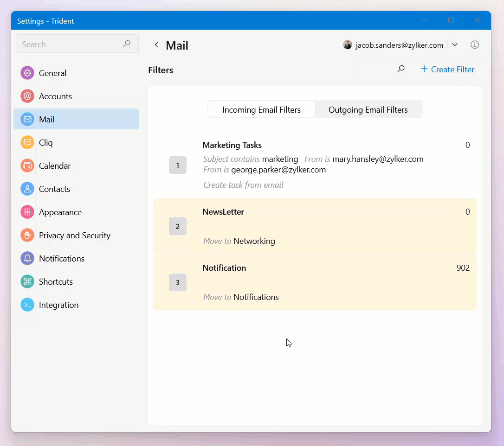504x446 pixels.
Task: Open Calendar settings icon
Action: tap(27, 166)
